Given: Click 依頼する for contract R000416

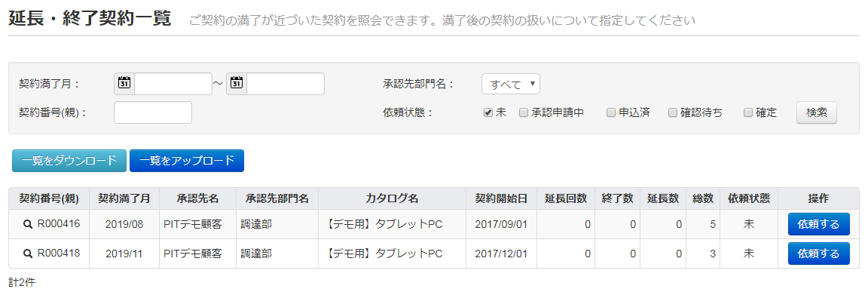Looking at the screenshot, I should 819,224.
